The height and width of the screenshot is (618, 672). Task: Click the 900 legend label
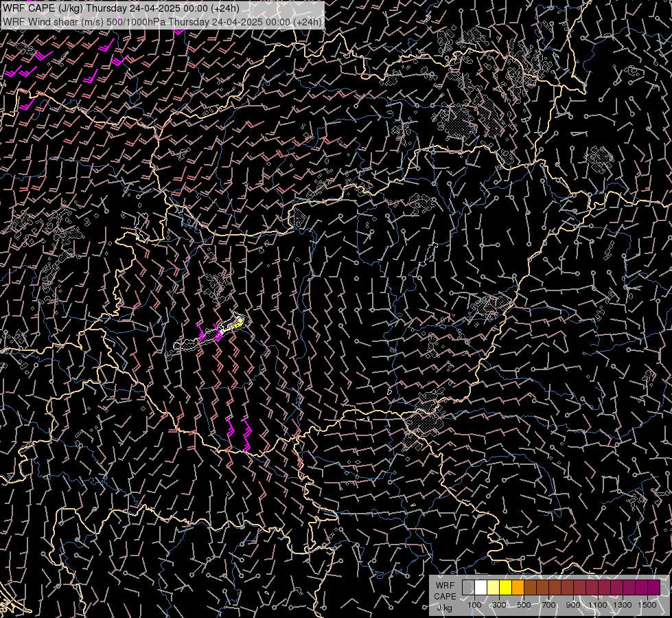pyautogui.click(x=573, y=605)
